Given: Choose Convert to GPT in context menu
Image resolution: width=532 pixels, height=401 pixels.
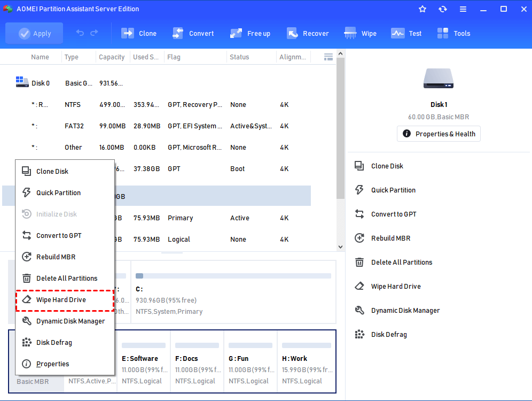Looking at the screenshot, I should [65, 235].
